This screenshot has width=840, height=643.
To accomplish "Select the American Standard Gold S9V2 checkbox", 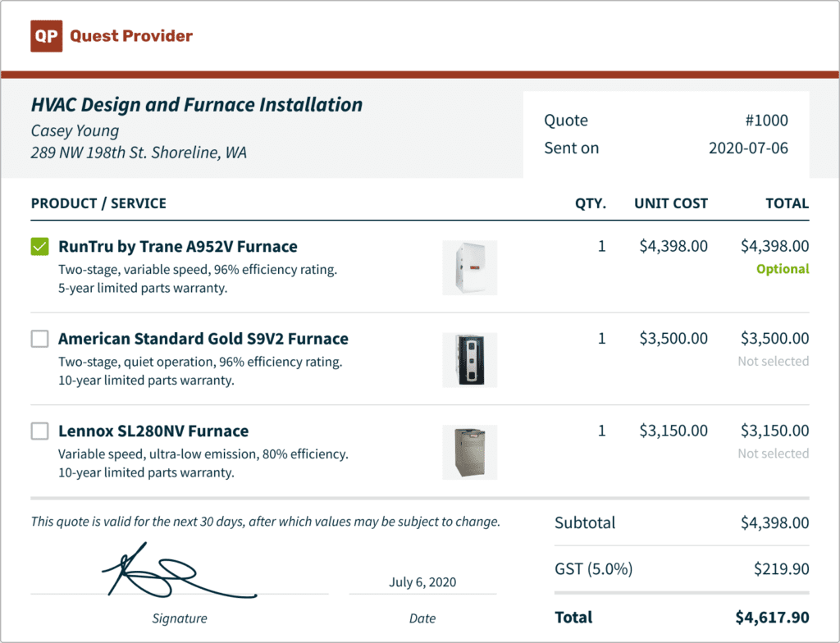I will pyautogui.click(x=39, y=339).
